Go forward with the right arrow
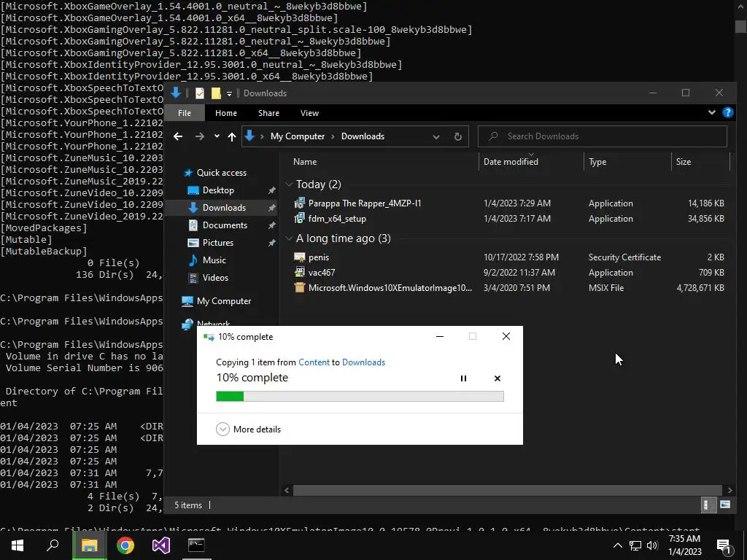The width and height of the screenshot is (747, 560). tap(200, 136)
